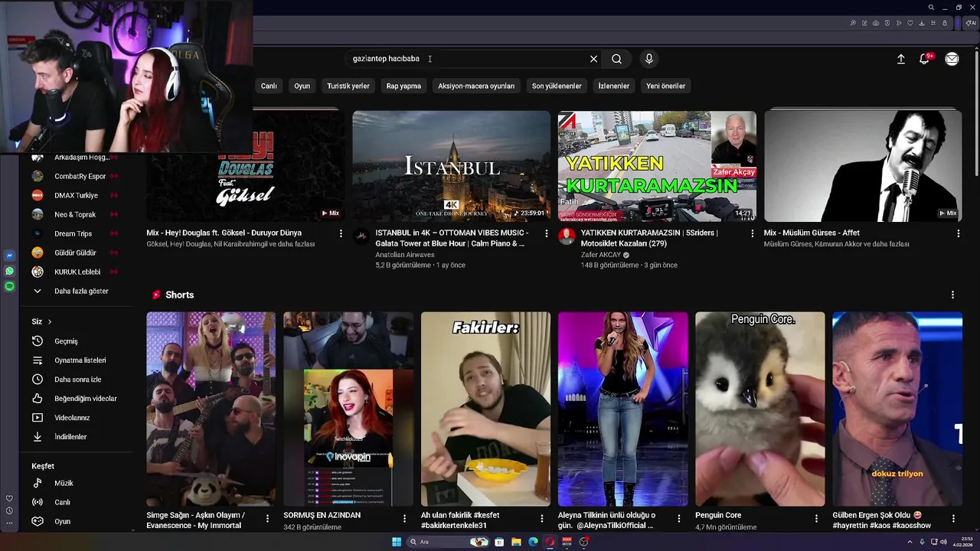Select the 'Aksiyon-macera oyunları' filter chip
The width and height of the screenshot is (980, 551).
click(476, 86)
